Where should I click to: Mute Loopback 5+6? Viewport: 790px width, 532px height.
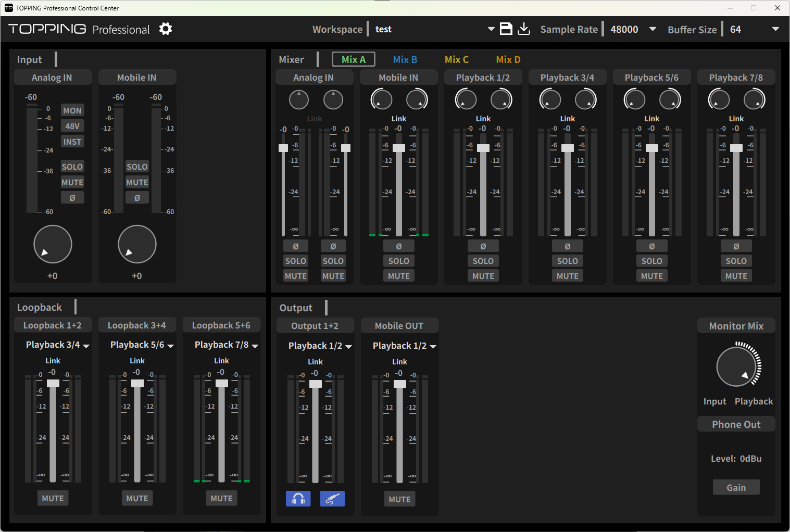221,498
